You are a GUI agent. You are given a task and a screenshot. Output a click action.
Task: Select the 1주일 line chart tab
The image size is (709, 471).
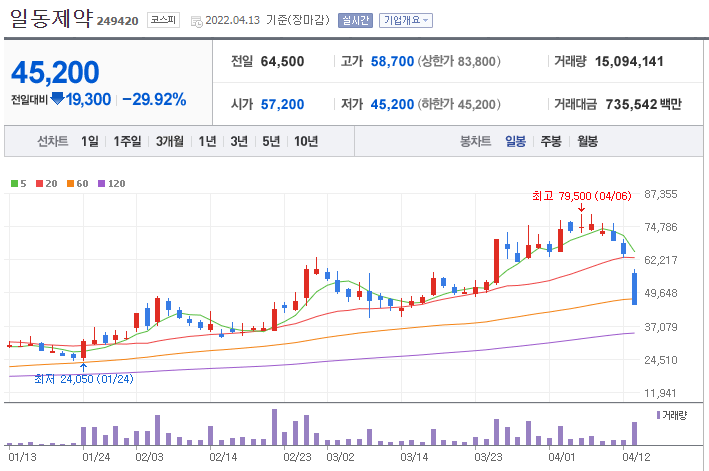(127, 141)
